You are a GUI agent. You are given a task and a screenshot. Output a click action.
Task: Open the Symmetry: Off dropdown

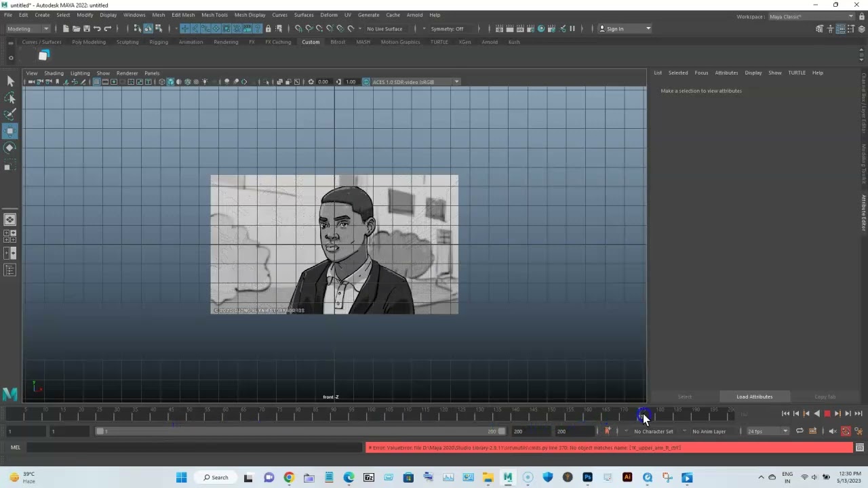pyautogui.click(x=448, y=28)
